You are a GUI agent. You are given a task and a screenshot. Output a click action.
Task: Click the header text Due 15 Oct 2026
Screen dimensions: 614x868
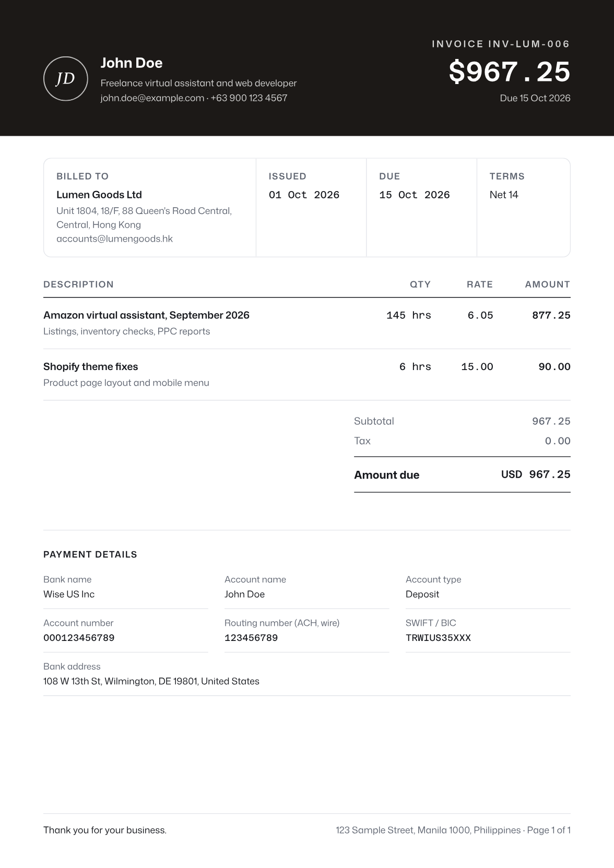[x=535, y=98]
